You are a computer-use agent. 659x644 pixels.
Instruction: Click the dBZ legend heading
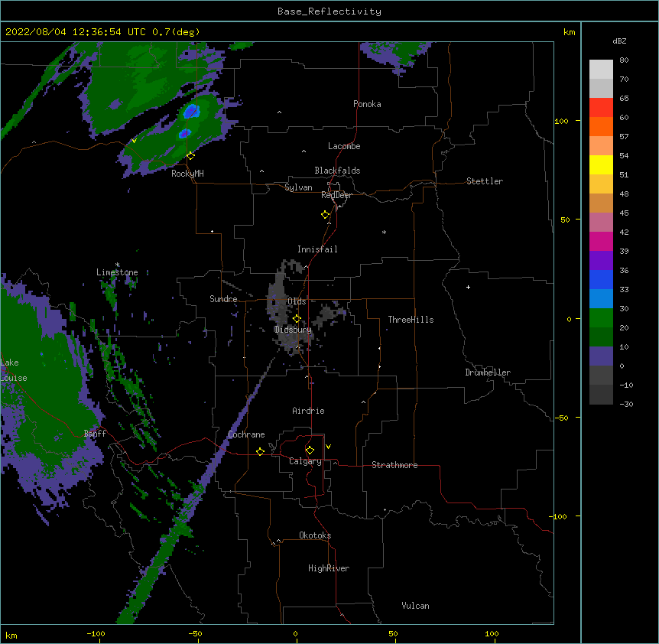[619, 41]
